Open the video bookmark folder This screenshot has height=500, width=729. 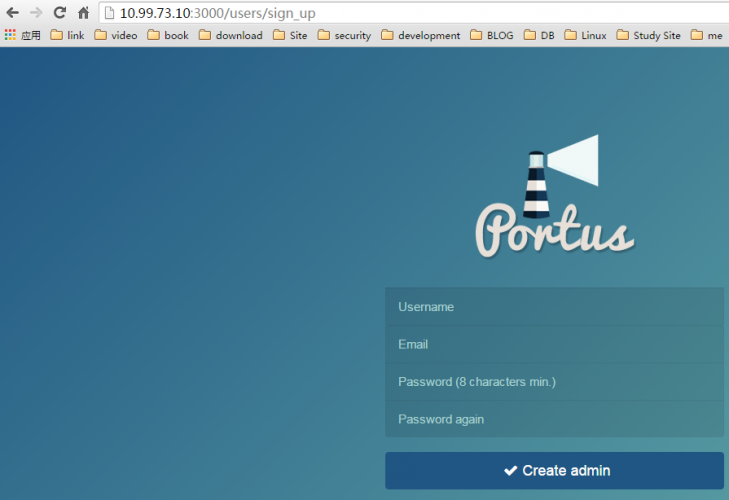coord(116,35)
